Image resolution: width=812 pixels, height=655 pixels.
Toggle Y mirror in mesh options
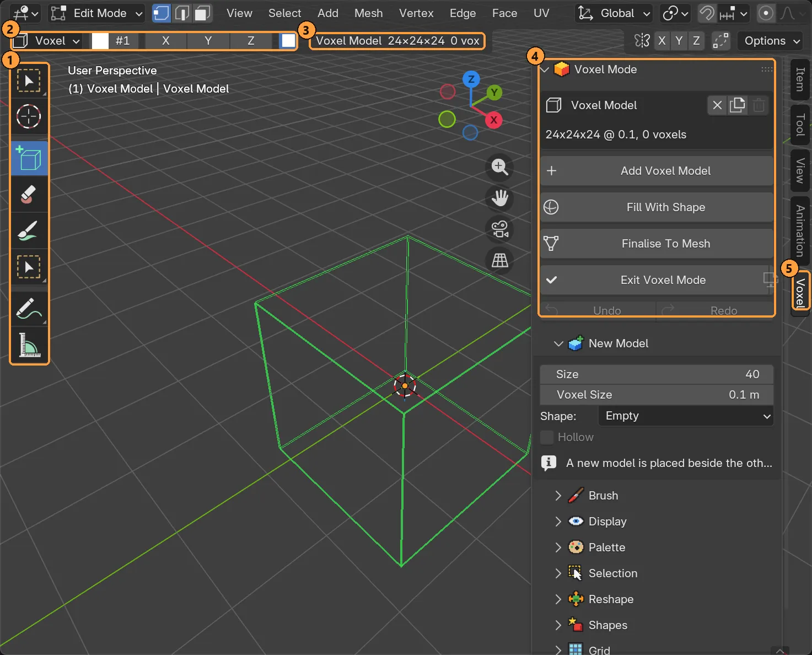click(679, 41)
